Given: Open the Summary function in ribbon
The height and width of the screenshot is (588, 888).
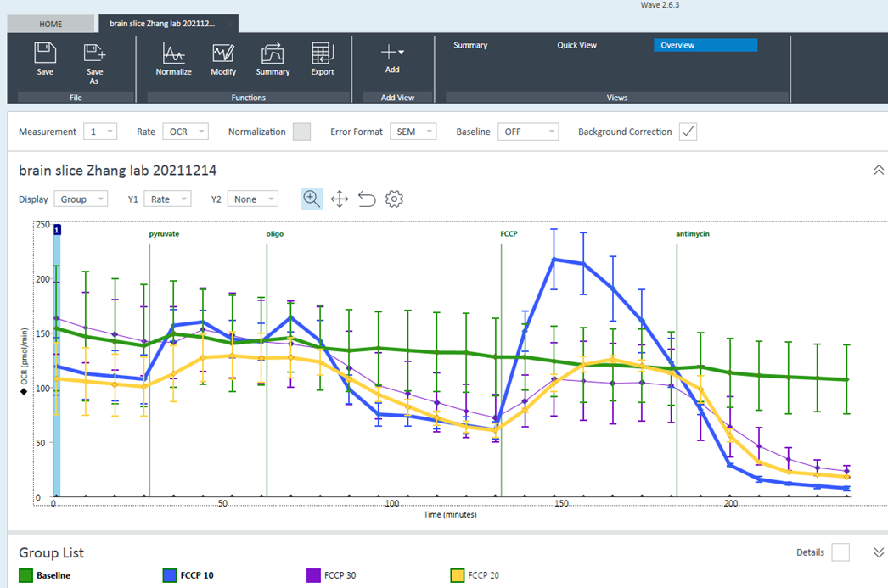Looking at the screenshot, I should tap(273, 55).
